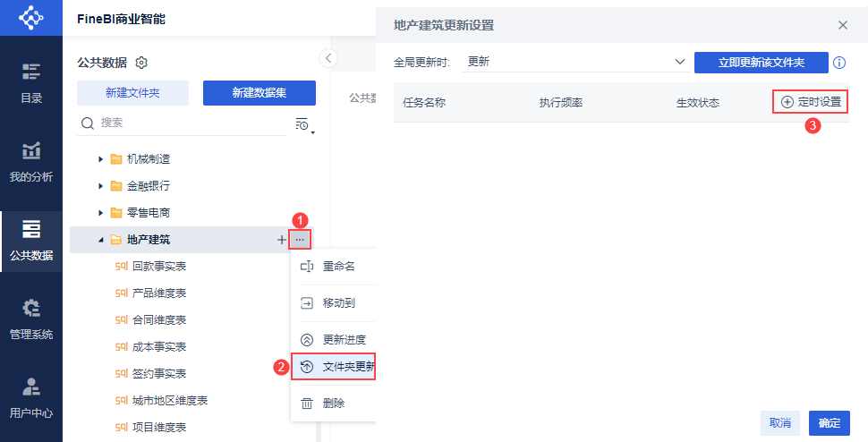
Task: Click the gear icon beside 公共数据
Action: click(141, 63)
